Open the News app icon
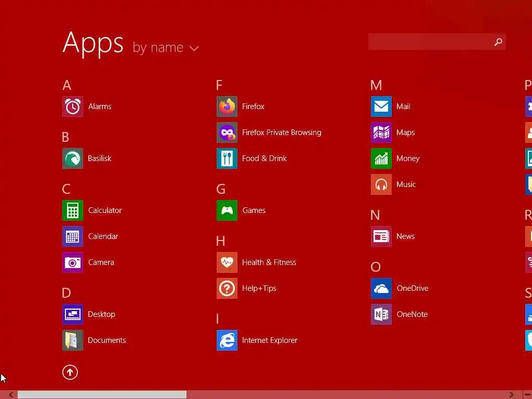Image resolution: width=532 pixels, height=399 pixels. click(381, 236)
